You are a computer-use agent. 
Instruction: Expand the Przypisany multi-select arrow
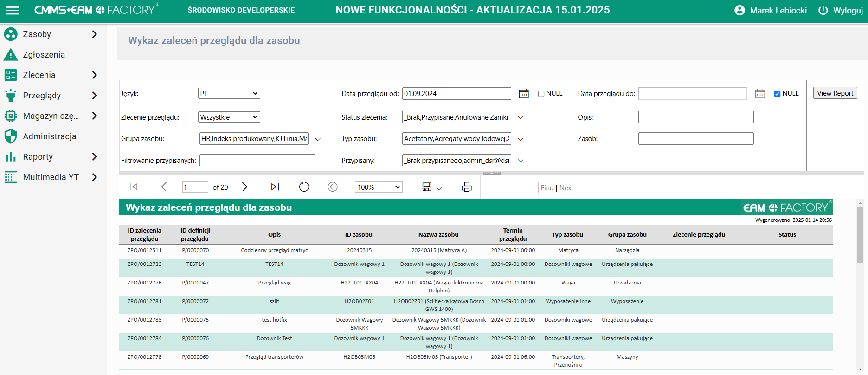(521, 161)
